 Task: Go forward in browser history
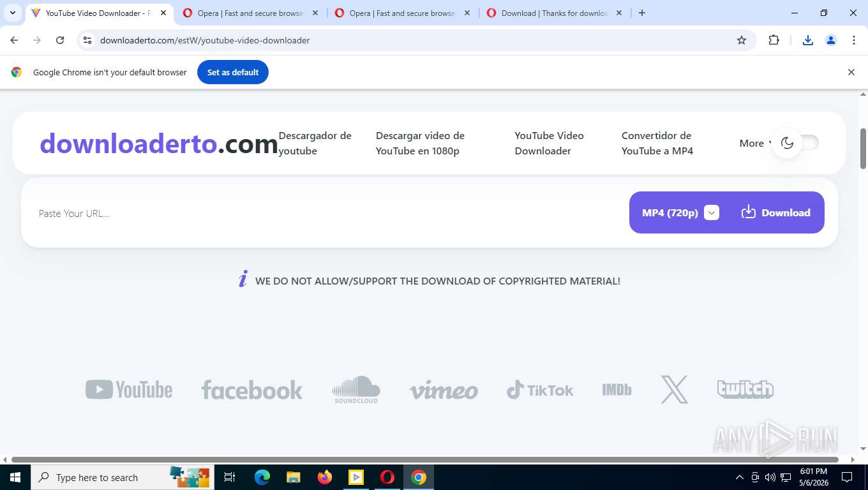click(x=37, y=40)
